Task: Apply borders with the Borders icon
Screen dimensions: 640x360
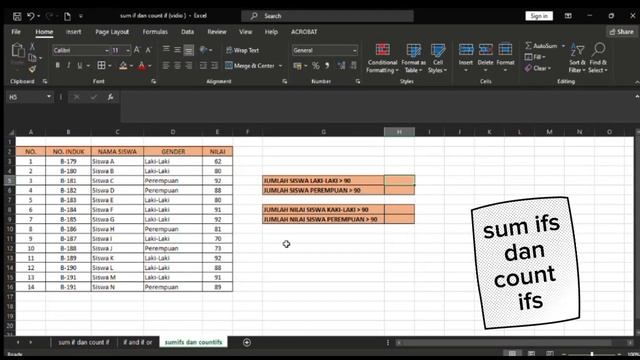Action: point(101,65)
